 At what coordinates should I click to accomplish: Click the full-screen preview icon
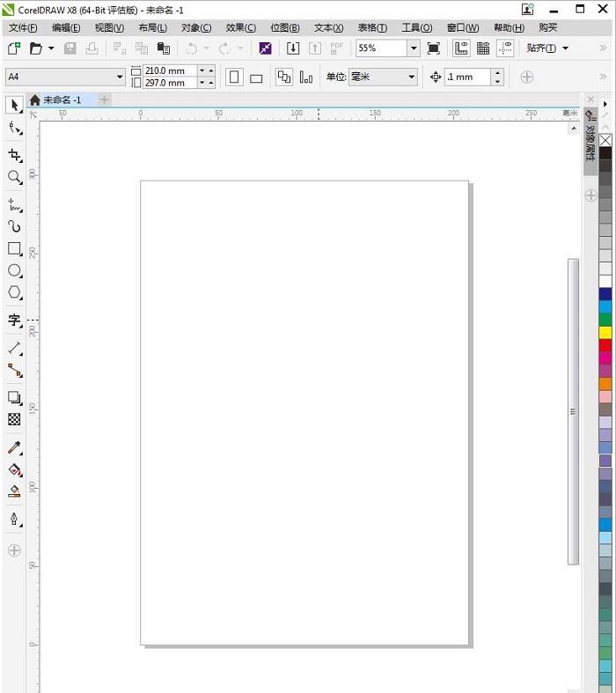pos(434,48)
